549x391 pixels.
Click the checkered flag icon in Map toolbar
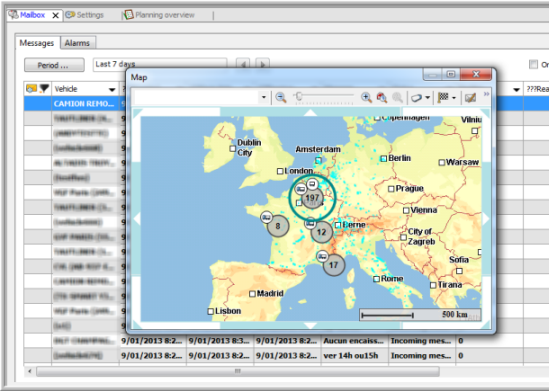click(x=443, y=98)
